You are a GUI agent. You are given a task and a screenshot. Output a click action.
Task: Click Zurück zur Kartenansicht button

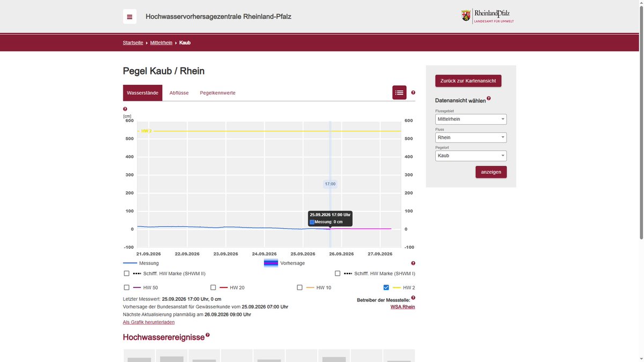click(x=469, y=81)
